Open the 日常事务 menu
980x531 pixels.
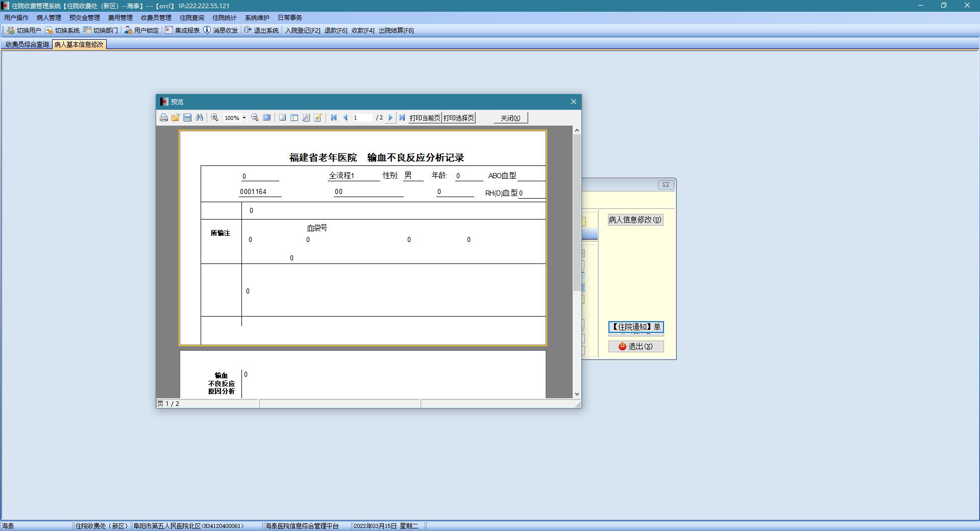290,18
